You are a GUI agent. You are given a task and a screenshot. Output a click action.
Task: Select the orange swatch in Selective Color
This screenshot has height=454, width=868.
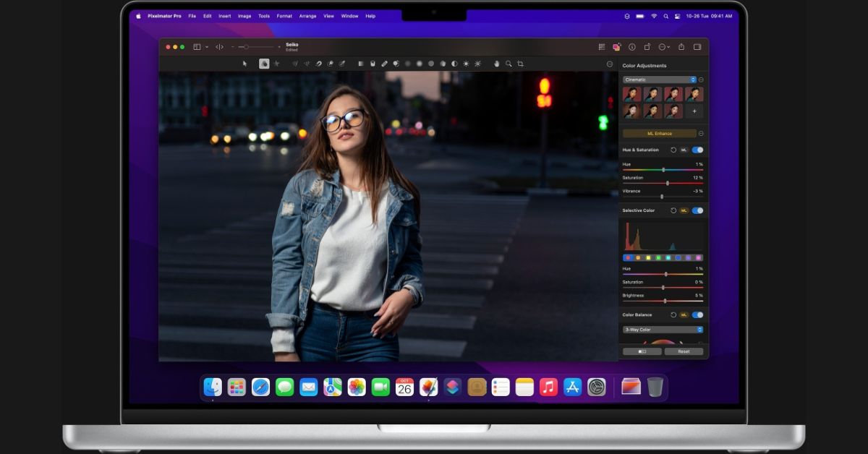(x=638, y=257)
